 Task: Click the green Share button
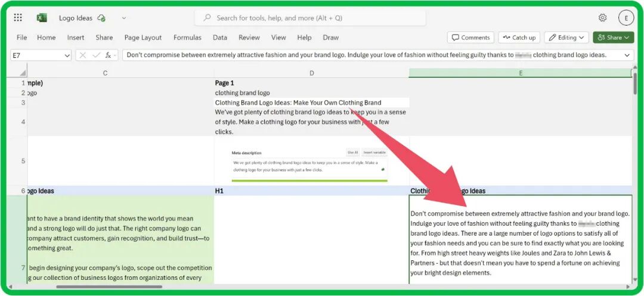point(614,38)
